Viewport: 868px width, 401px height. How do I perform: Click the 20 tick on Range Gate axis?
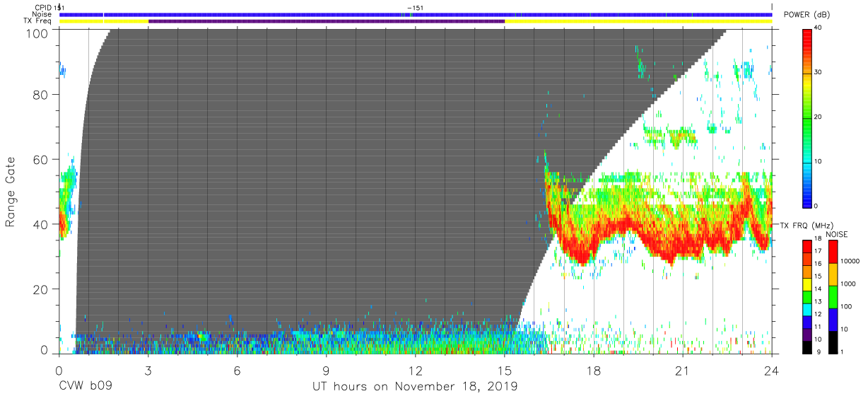tap(42, 289)
